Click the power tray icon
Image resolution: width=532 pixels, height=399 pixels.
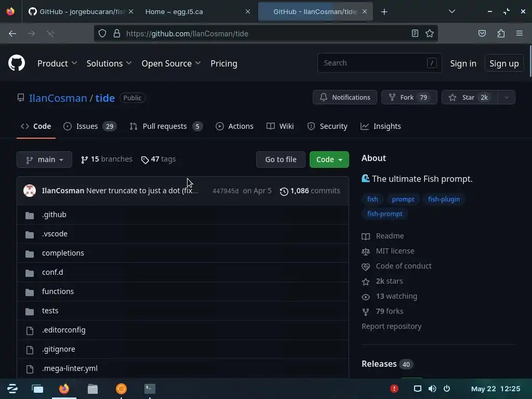point(447,389)
